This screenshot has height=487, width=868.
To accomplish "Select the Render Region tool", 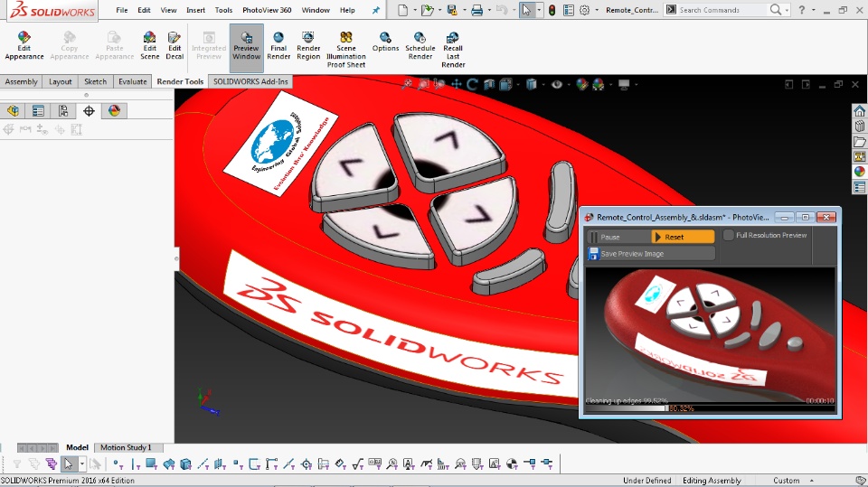I will click(308, 45).
